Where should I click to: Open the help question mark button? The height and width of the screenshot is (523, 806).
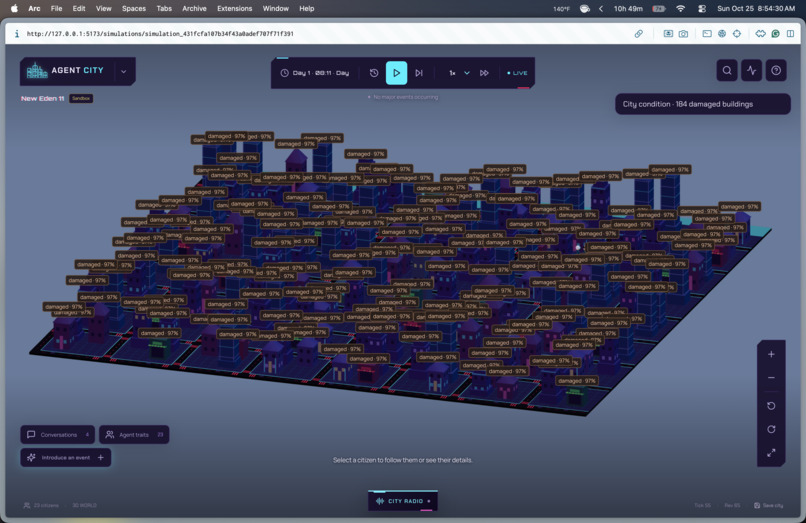(776, 70)
